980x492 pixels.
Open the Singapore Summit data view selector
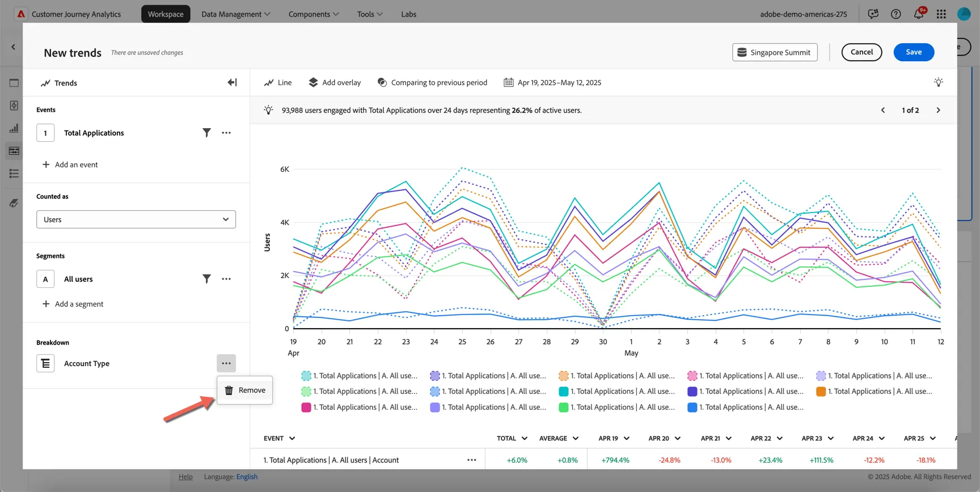775,52
